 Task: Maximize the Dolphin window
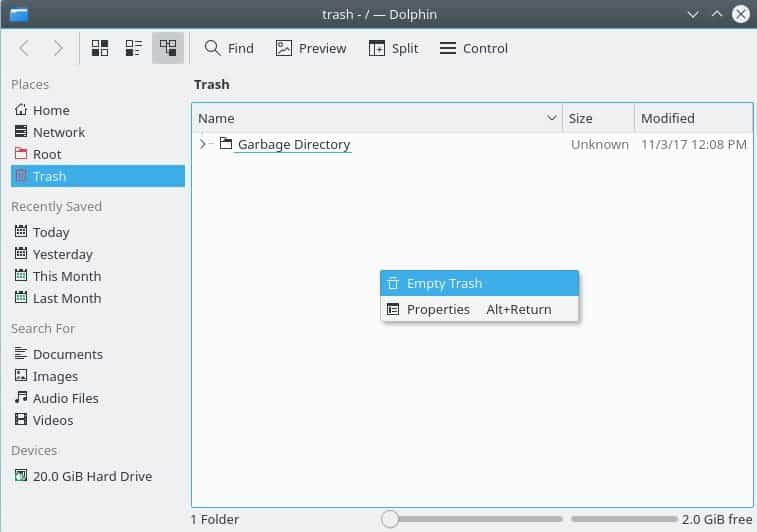717,14
